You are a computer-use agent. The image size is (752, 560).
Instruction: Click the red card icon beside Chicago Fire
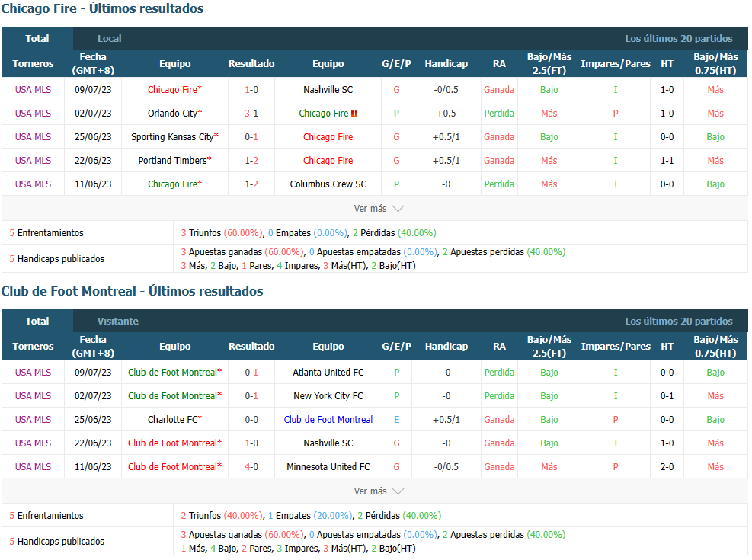354,114
